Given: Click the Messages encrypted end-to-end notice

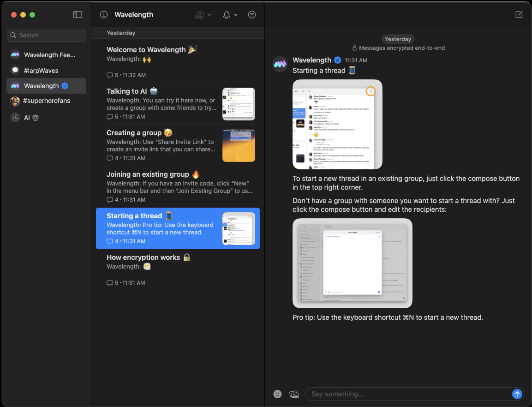Looking at the screenshot, I should tap(402, 48).
